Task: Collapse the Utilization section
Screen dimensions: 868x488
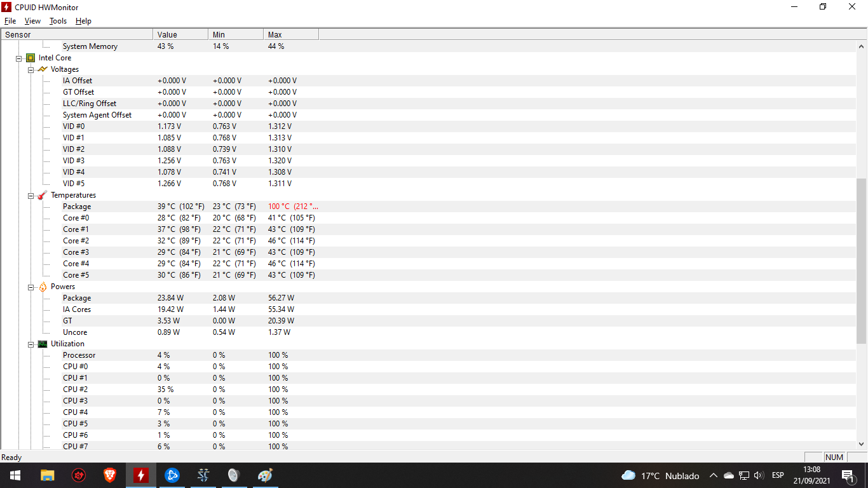Action: pyautogui.click(x=31, y=344)
